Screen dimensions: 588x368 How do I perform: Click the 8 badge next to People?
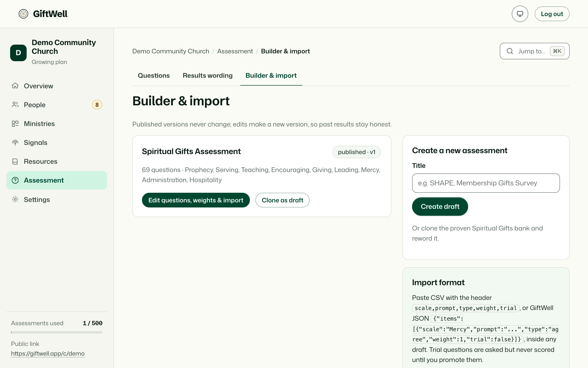tap(97, 105)
